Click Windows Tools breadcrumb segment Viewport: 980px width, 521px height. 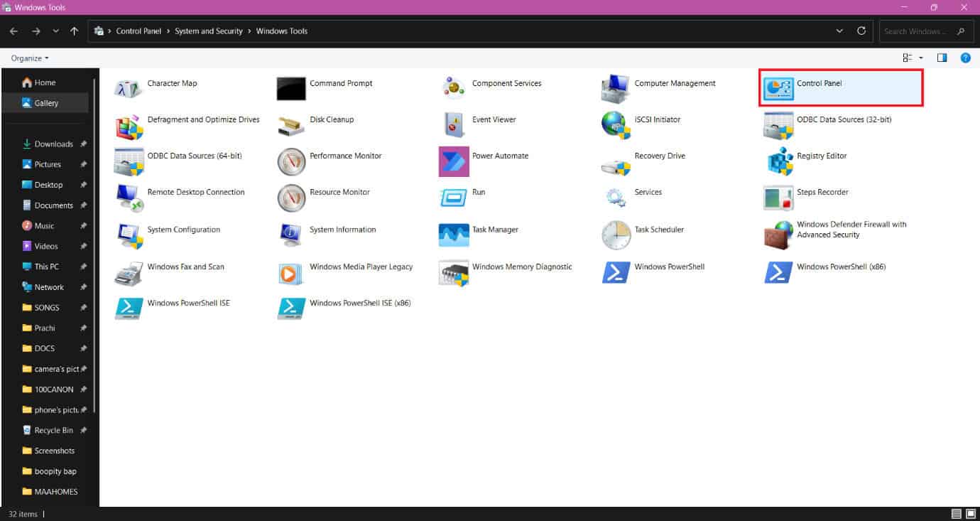[282, 31]
